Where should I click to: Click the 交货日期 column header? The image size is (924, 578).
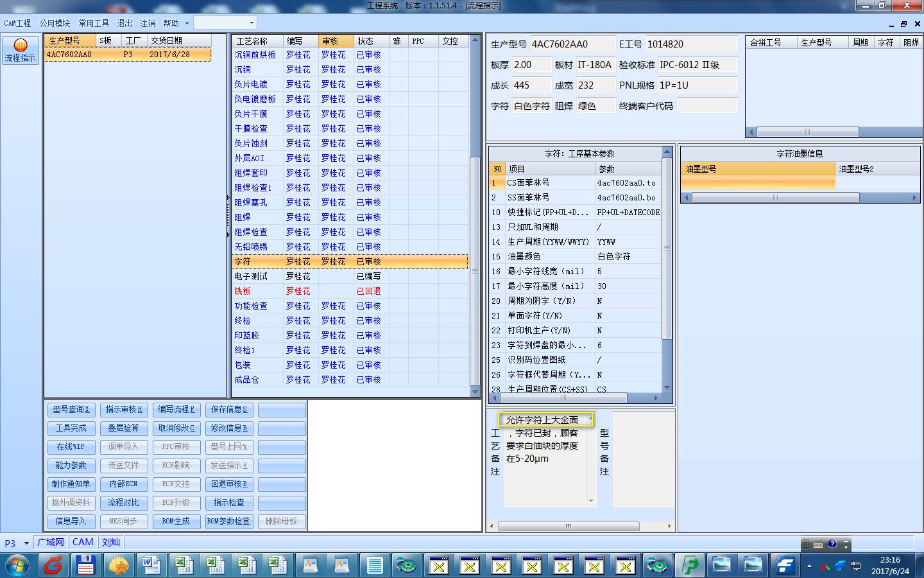(x=179, y=40)
